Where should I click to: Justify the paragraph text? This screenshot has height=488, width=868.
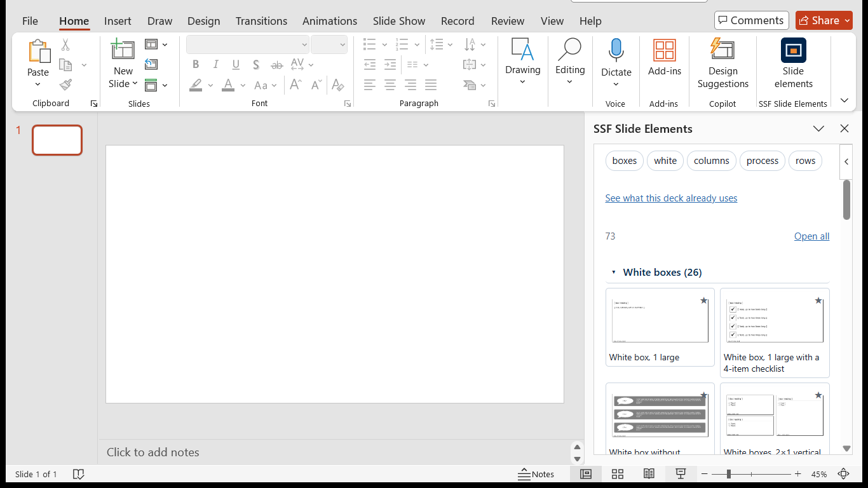click(x=431, y=85)
